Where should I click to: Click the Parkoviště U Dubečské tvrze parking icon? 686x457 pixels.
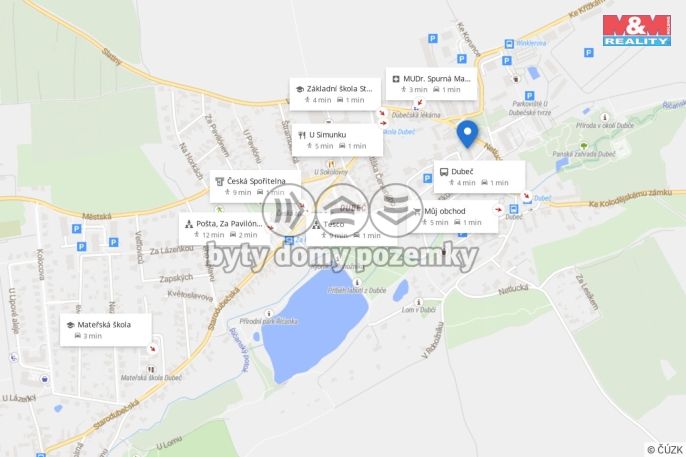pyautogui.click(x=529, y=96)
